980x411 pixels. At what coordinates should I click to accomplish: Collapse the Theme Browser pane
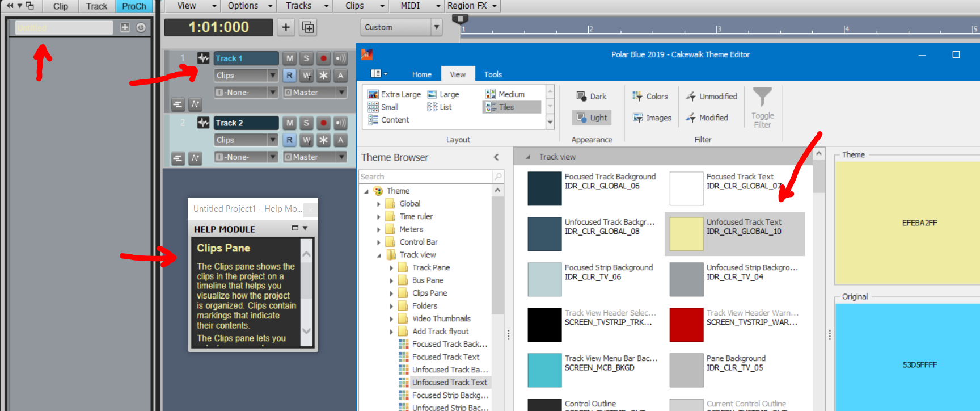[x=496, y=157]
